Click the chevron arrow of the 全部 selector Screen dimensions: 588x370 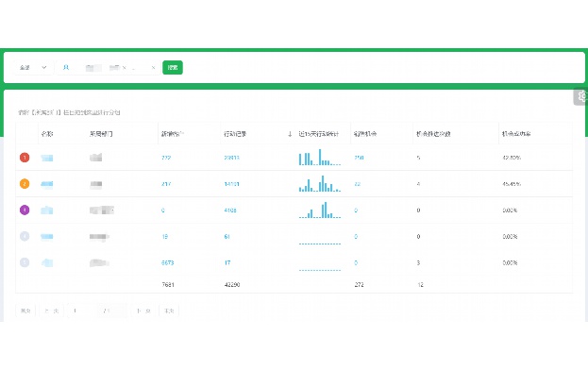(43, 67)
